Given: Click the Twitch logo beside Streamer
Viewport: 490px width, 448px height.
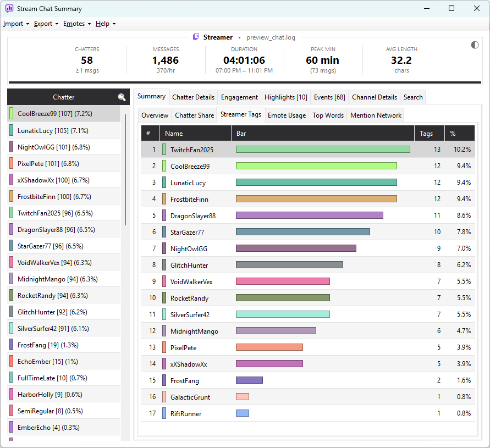Looking at the screenshot, I should click(x=196, y=37).
